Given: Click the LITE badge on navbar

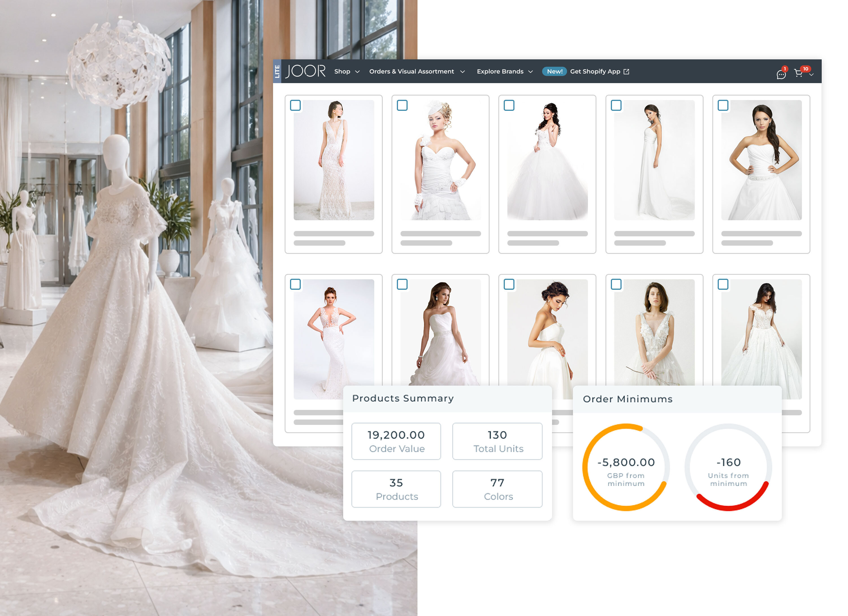Looking at the screenshot, I should [x=277, y=71].
